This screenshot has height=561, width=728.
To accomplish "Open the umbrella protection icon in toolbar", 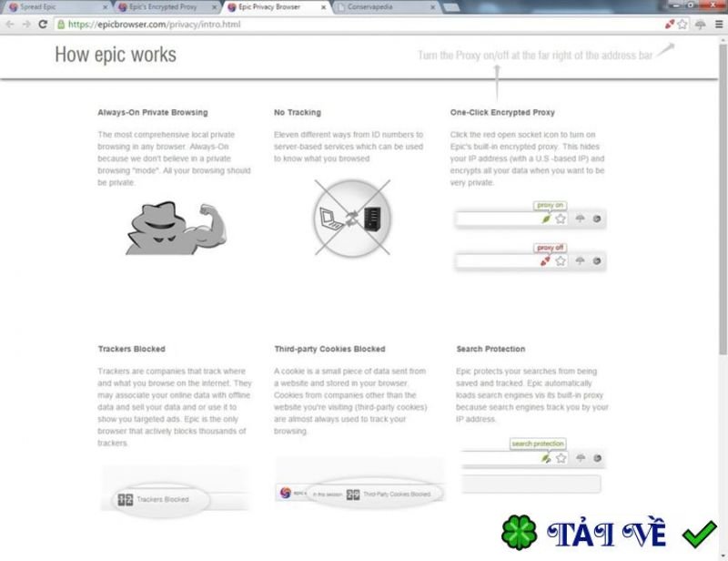I will pos(701,25).
